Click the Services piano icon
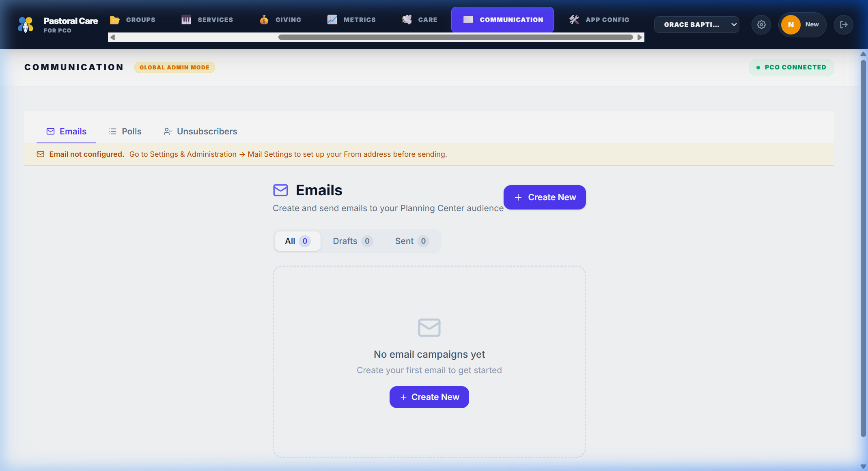Screen dimensions: 868x471 (186, 20)
